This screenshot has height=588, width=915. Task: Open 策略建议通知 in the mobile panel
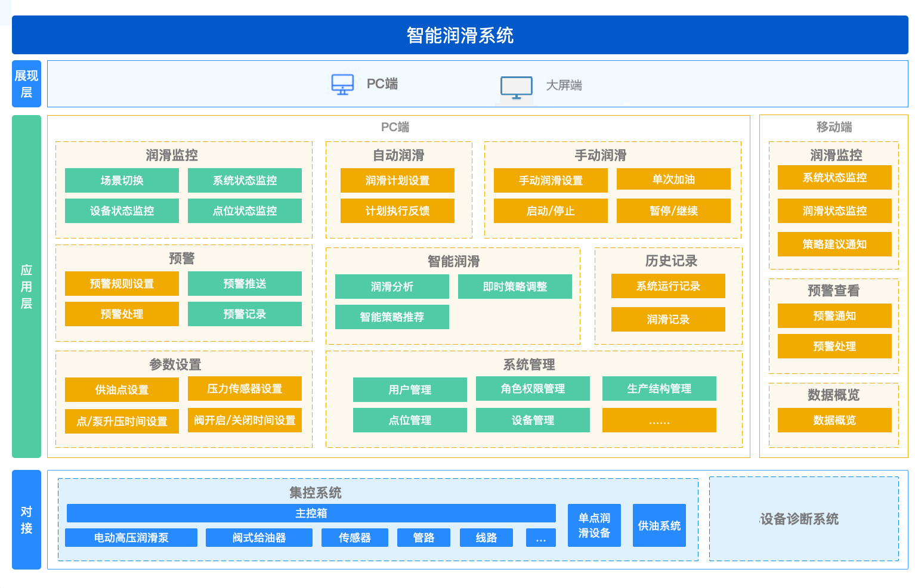click(x=834, y=245)
